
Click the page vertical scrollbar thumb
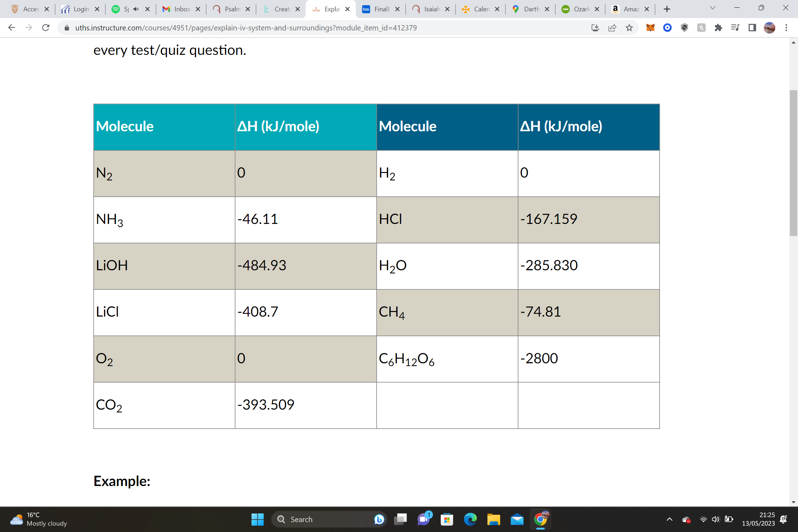(x=793, y=163)
